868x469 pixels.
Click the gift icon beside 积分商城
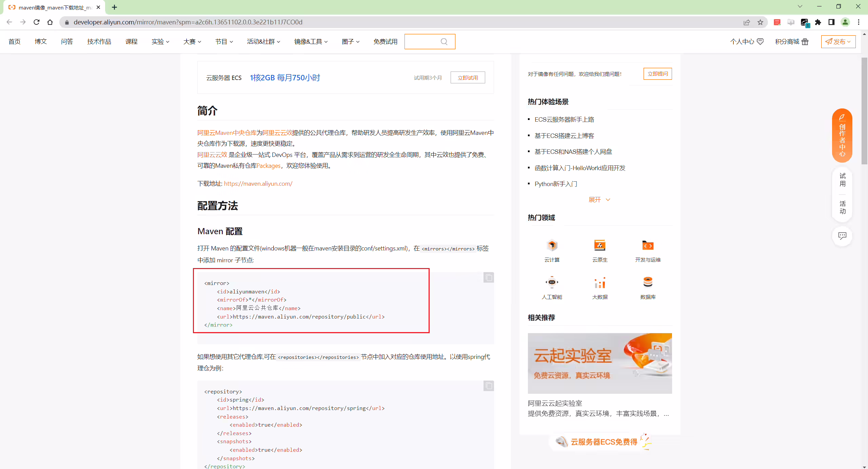(x=805, y=42)
